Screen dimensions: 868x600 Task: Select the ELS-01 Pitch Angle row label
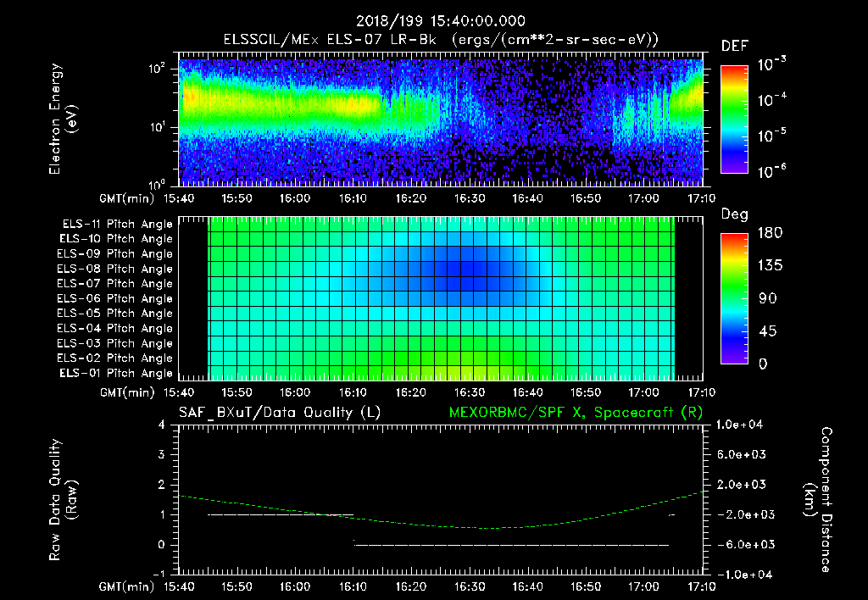coord(116,373)
